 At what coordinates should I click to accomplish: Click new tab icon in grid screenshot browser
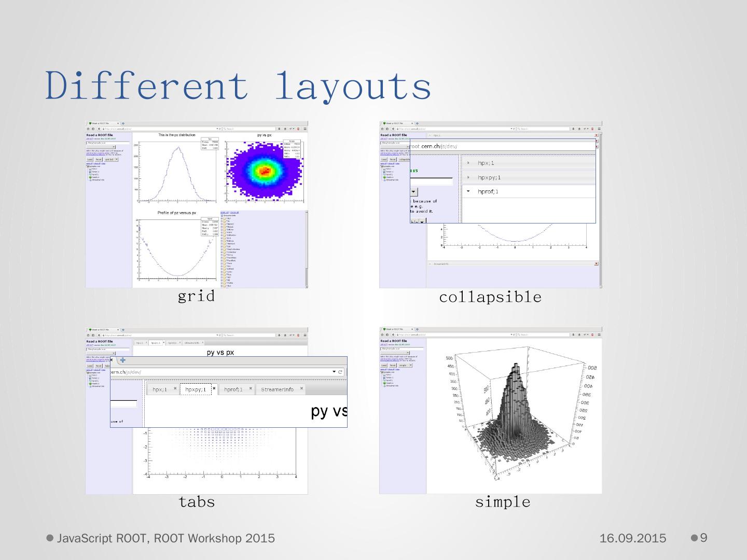point(123,123)
